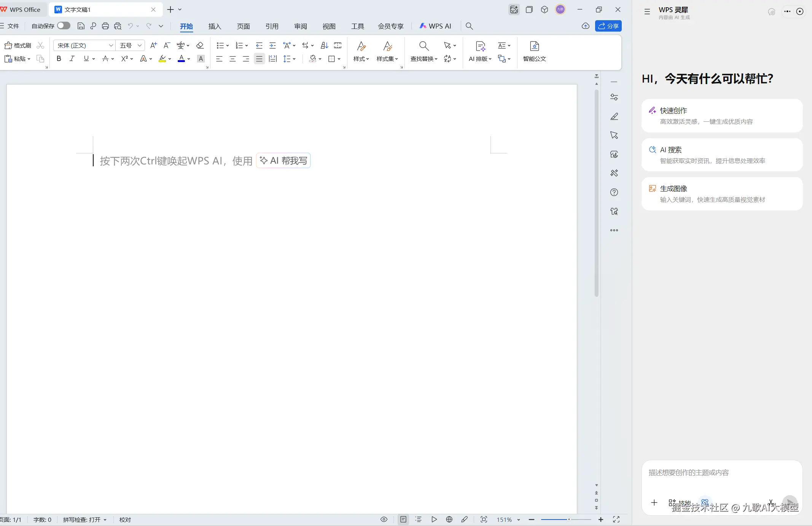Click the Bold formatting icon
This screenshot has width=812, height=526.
tap(59, 59)
